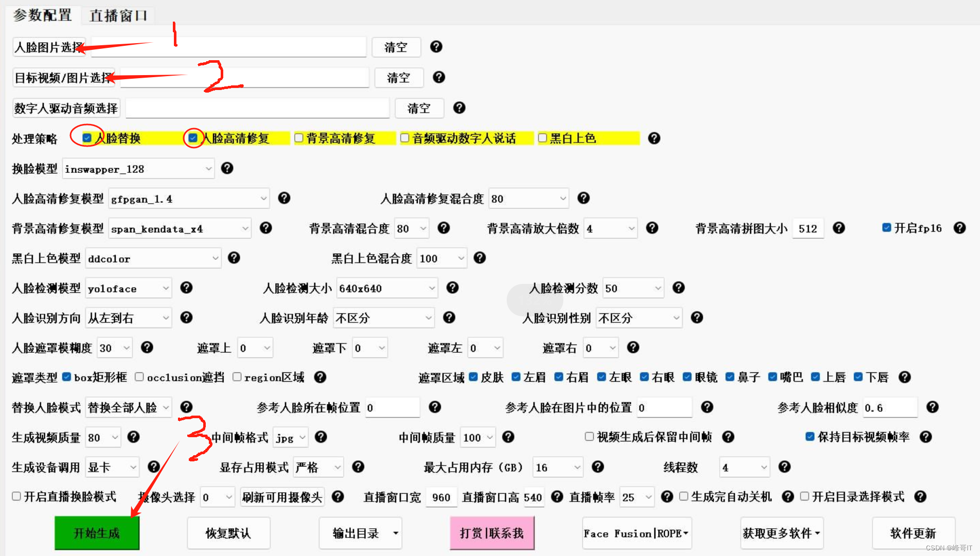
Task: Click the pink 打赏|联系我 button
Action: pos(492,533)
